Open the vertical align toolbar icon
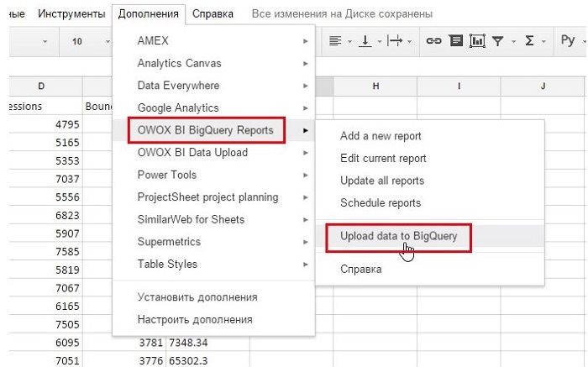 pyautogui.click(x=365, y=40)
